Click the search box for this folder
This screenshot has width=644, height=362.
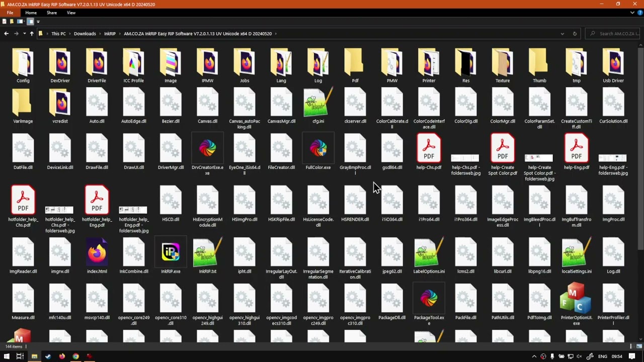(614, 34)
